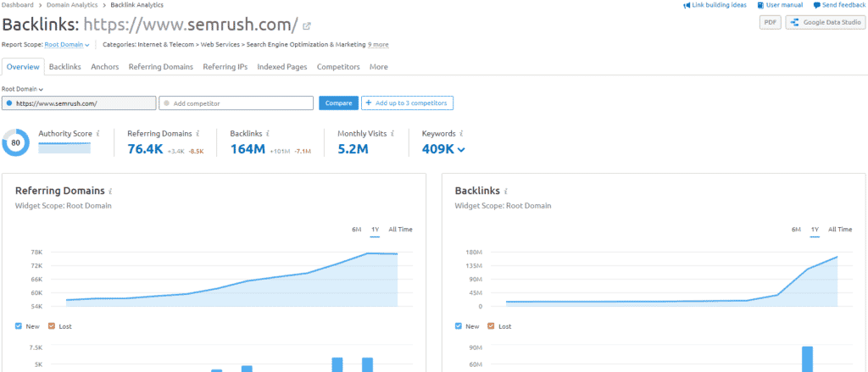Click the Search Engine Optimization & Marketing category
Image resolution: width=868 pixels, height=372 pixels.
[306, 44]
